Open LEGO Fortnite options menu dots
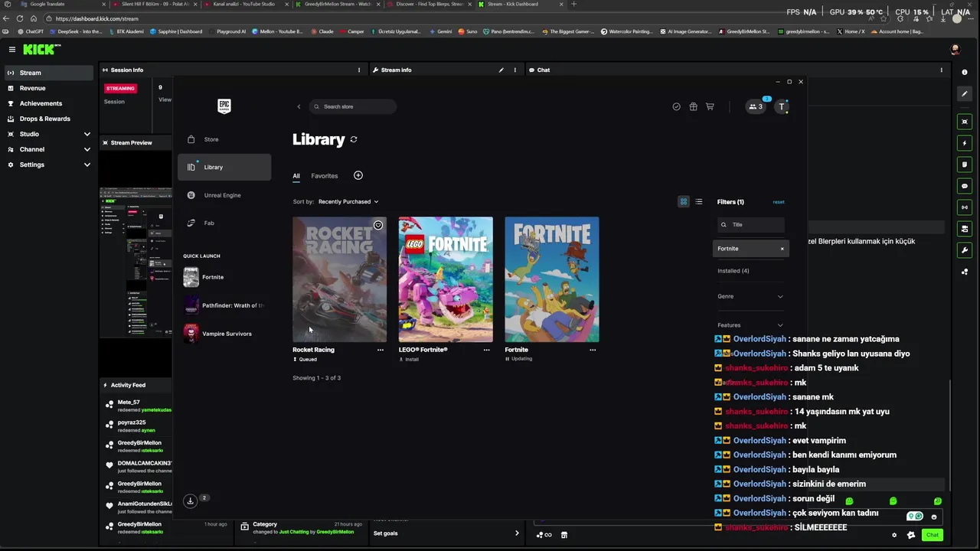The image size is (980, 551). [x=486, y=350]
